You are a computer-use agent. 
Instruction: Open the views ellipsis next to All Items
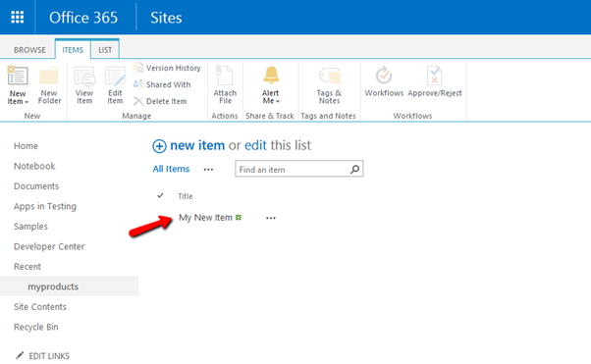click(x=208, y=170)
